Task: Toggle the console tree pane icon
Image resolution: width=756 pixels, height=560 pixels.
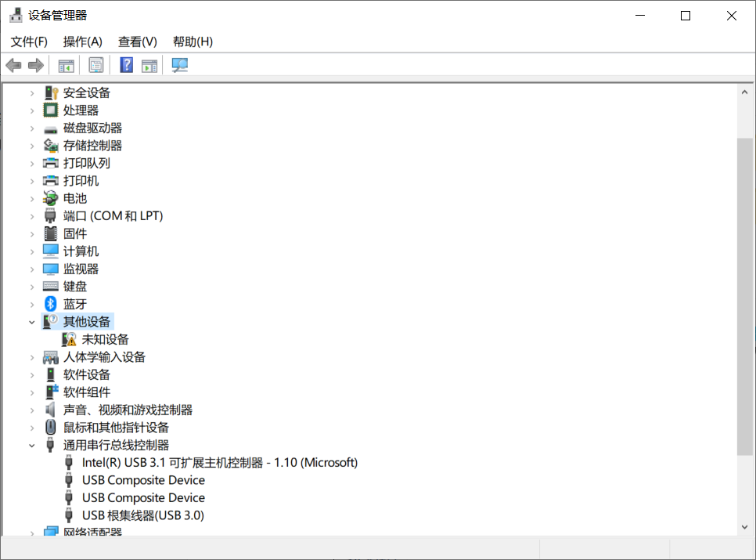Action: [x=66, y=65]
